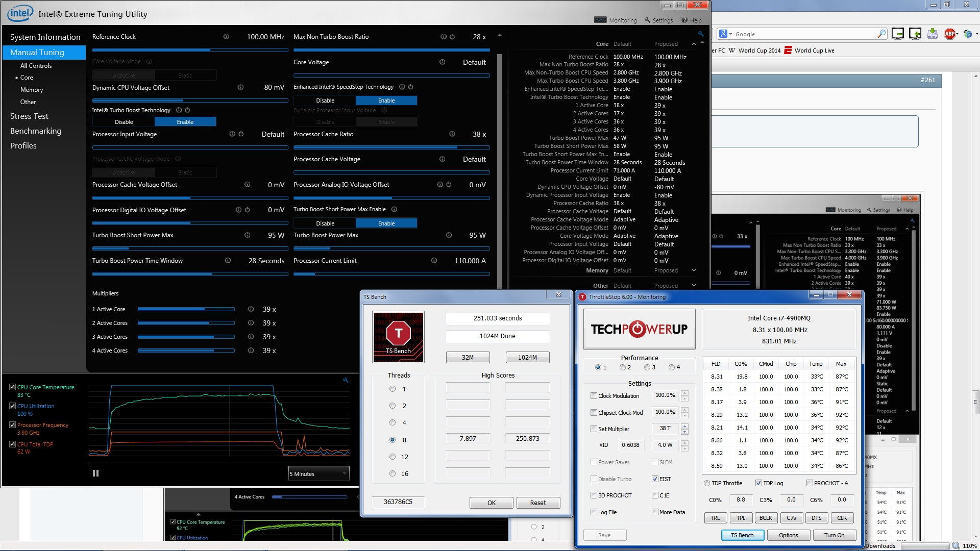Open System Information in XTU sidebar
Screen dimensions: 980x551
click(x=45, y=37)
